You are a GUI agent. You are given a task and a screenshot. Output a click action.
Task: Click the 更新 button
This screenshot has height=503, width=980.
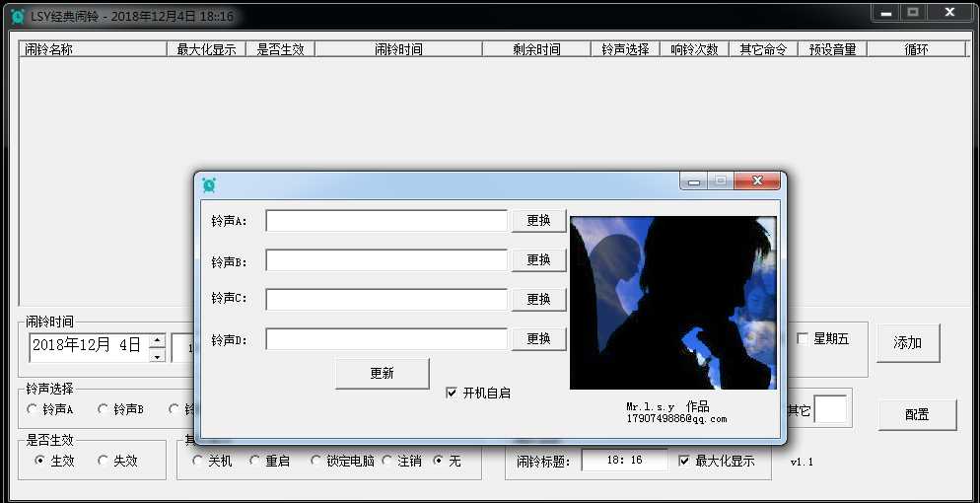pos(383,374)
